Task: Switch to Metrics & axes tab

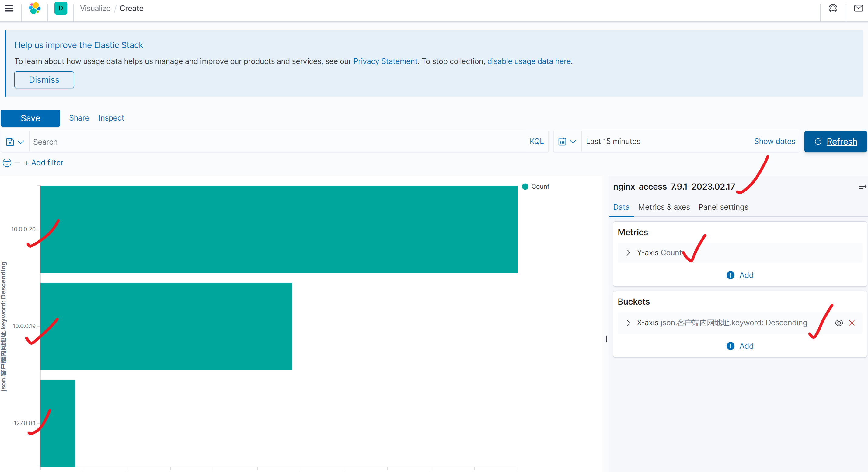Action: pyautogui.click(x=664, y=207)
